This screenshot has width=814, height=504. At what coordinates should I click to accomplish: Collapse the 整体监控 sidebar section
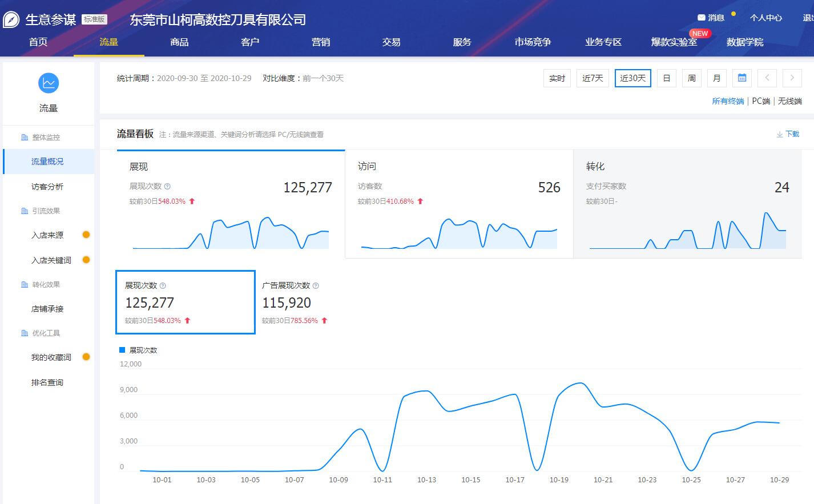46,138
